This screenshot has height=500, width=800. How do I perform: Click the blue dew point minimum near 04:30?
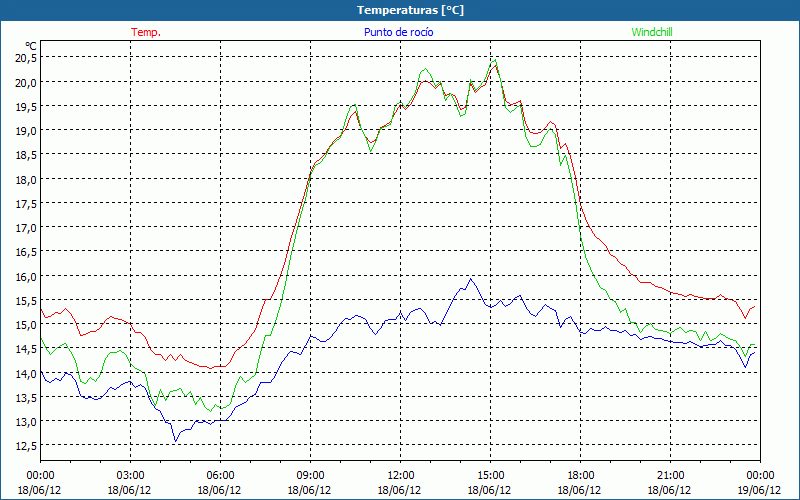(x=176, y=441)
